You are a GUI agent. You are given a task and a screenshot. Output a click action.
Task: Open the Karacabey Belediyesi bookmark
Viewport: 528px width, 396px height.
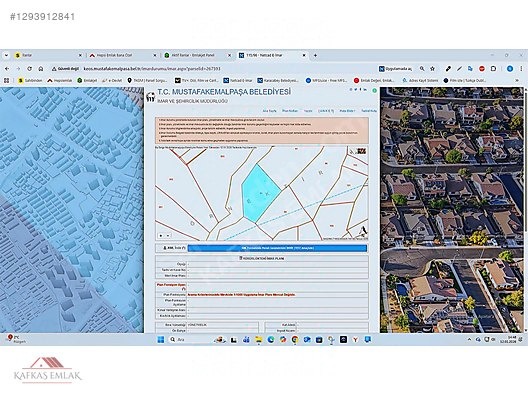pyautogui.click(x=278, y=80)
